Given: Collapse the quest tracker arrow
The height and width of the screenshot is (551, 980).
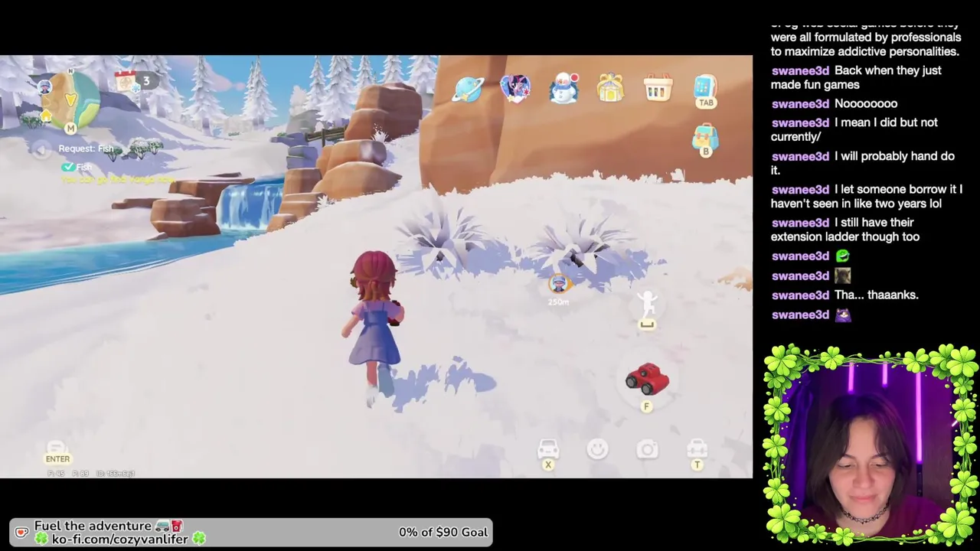Looking at the screenshot, I should click(x=41, y=149).
